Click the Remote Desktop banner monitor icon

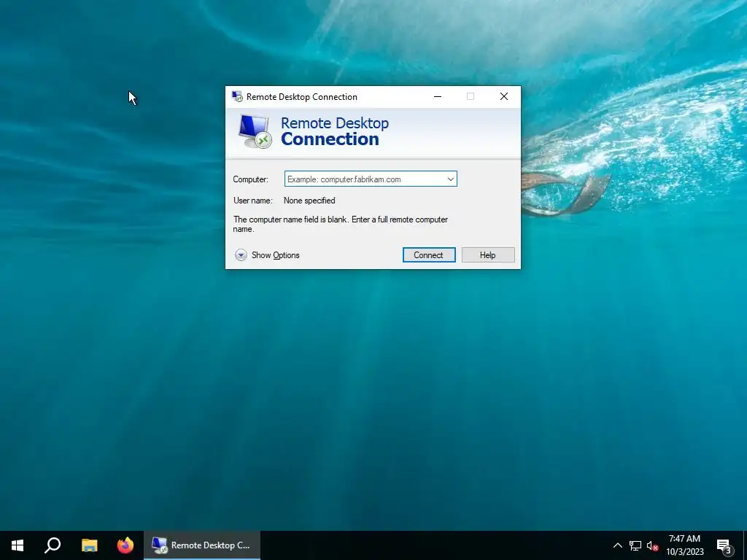[x=255, y=132]
